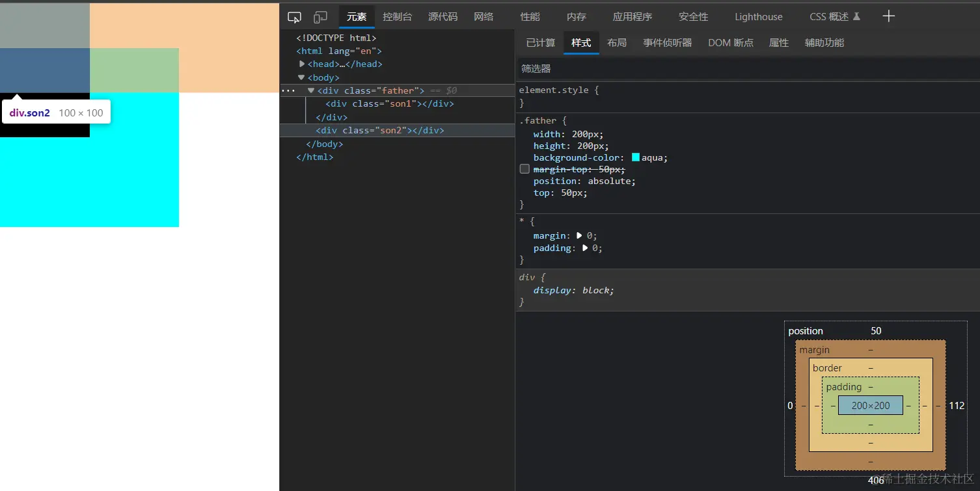This screenshot has width=980, height=491.
Task: Click the 200×200 content box in box model
Action: [x=871, y=405]
